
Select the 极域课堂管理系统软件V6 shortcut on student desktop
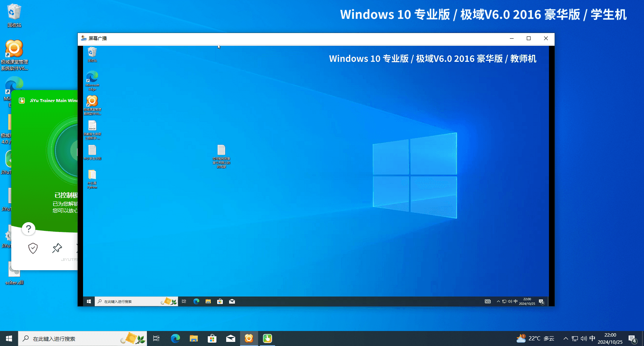click(14, 55)
